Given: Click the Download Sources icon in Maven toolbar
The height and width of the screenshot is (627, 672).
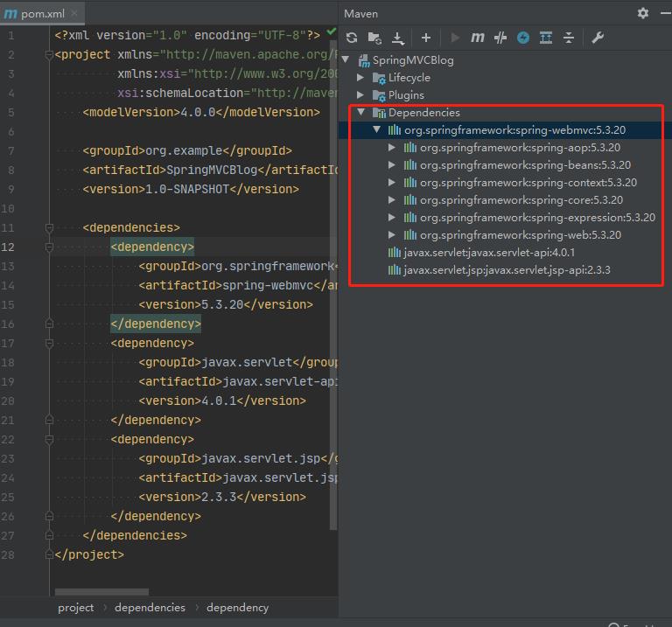Looking at the screenshot, I should (x=398, y=38).
